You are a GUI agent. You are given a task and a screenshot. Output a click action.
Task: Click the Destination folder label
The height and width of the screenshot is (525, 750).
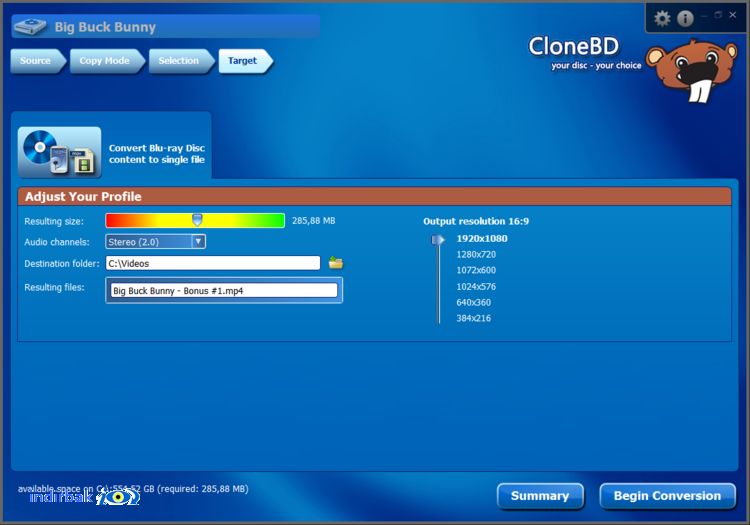[x=62, y=263]
